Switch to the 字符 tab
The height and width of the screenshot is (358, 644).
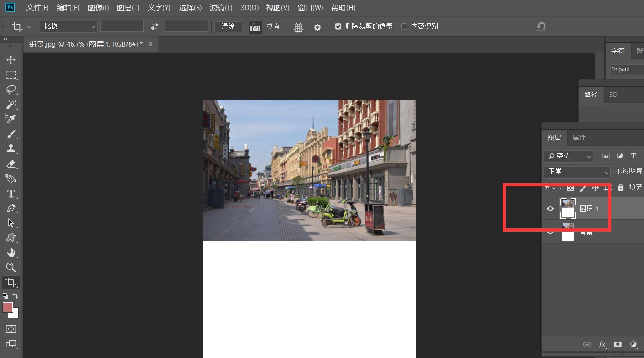(x=618, y=51)
